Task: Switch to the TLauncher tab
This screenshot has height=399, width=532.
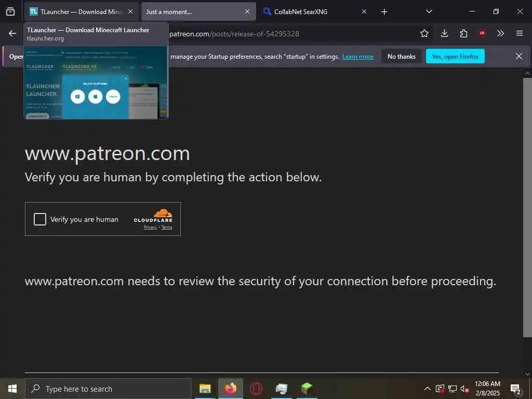Action: click(81, 11)
